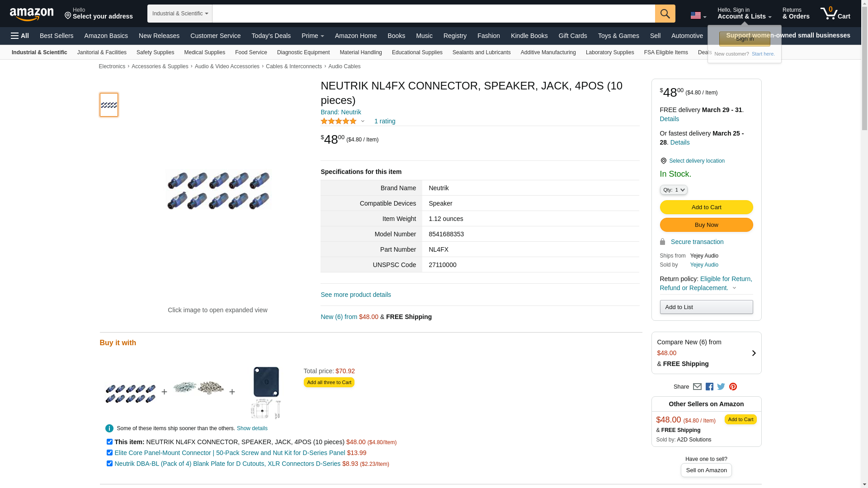Open the shopping cart icon
868x488 pixels.
click(835, 14)
